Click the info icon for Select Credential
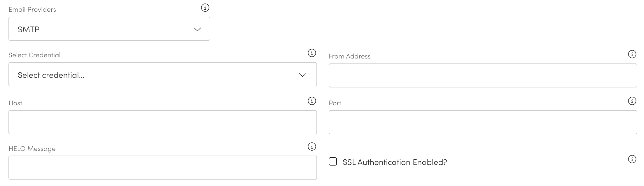The image size is (644, 186). (312, 53)
